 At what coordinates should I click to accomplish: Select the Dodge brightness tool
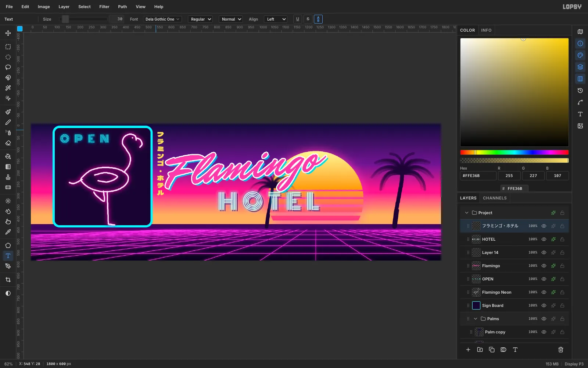click(8, 201)
